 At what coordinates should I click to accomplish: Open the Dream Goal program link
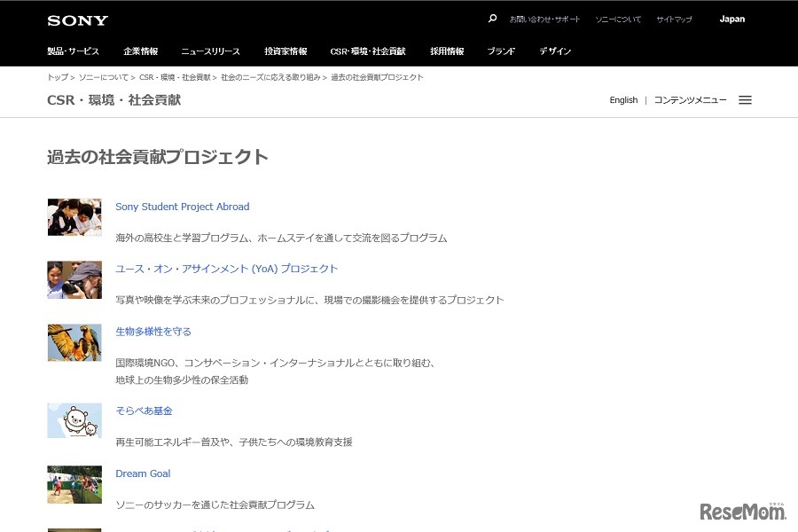tap(143, 473)
